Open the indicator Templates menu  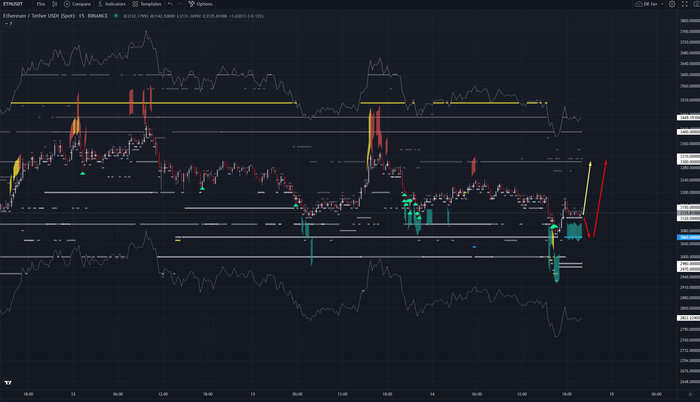pyautogui.click(x=147, y=4)
